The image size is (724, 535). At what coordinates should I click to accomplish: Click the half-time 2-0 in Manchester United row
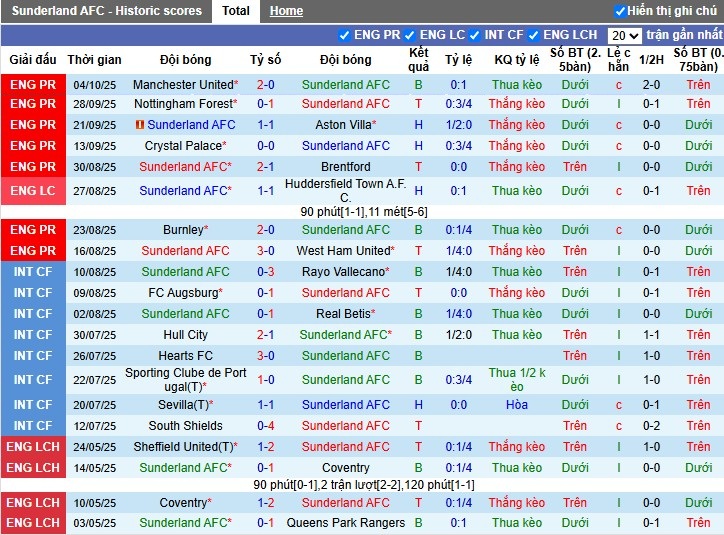pyautogui.click(x=652, y=85)
